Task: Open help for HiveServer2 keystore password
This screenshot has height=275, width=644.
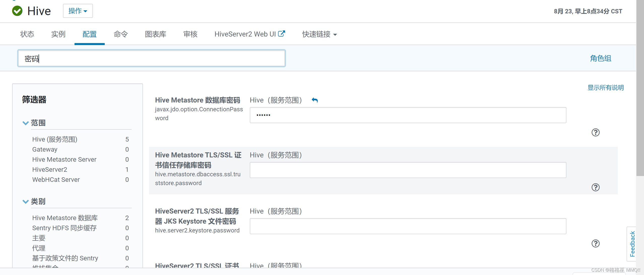Action: tap(595, 243)
